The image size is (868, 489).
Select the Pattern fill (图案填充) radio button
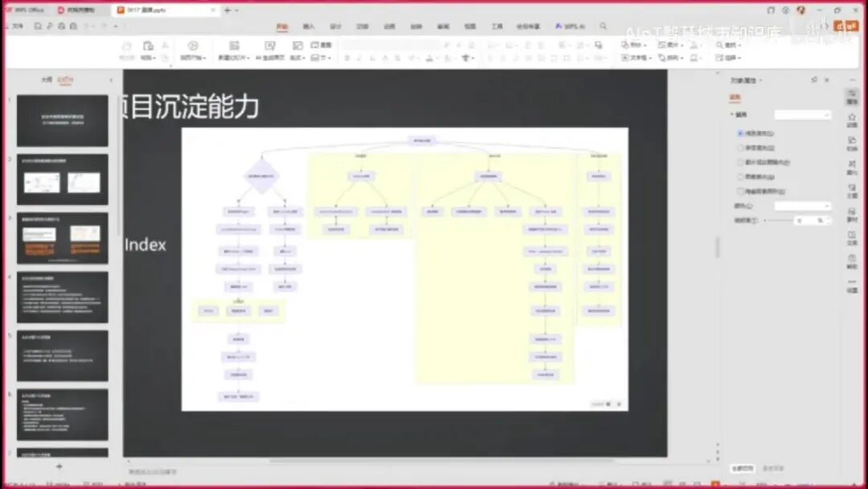740,177
